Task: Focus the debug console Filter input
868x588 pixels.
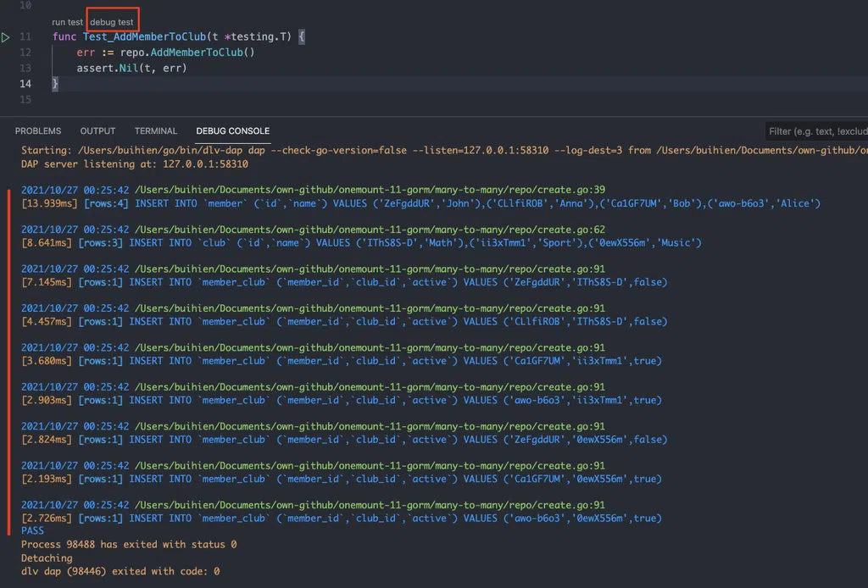Action: 816,131
